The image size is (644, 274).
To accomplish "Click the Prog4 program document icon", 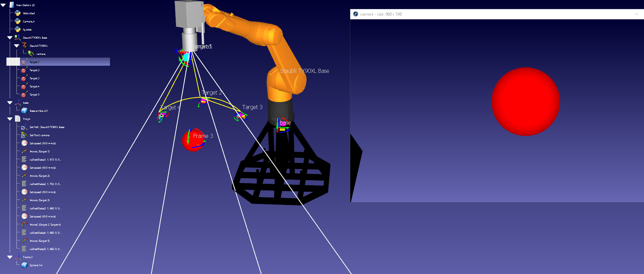I will (x=18, y=119).
